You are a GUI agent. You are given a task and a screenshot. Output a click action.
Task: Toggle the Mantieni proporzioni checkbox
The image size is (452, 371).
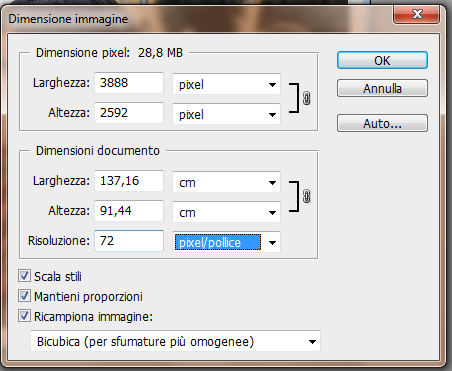[24, 296]
